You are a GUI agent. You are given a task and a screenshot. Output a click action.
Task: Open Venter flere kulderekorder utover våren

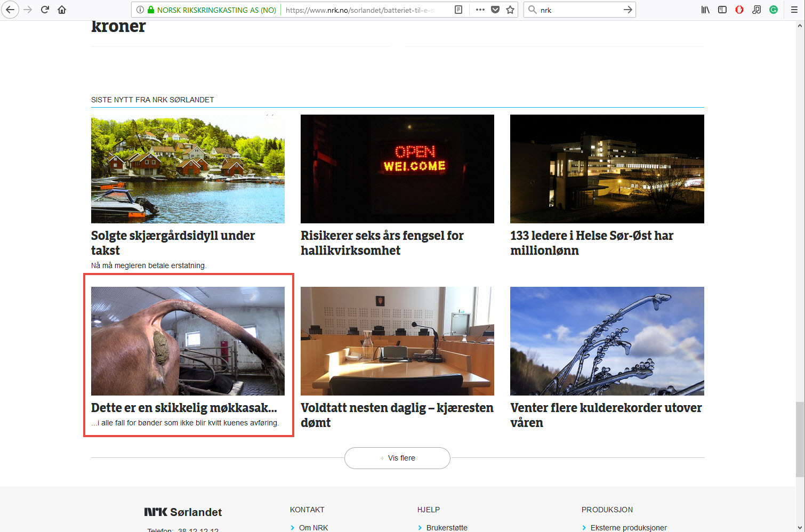tap(606, 415)
